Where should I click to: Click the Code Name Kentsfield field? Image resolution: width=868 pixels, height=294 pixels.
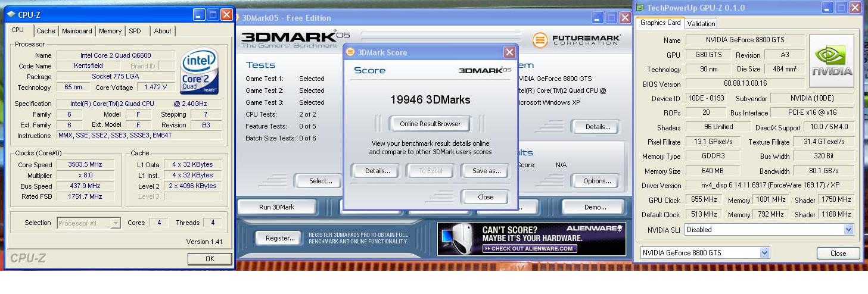(88, 66)
